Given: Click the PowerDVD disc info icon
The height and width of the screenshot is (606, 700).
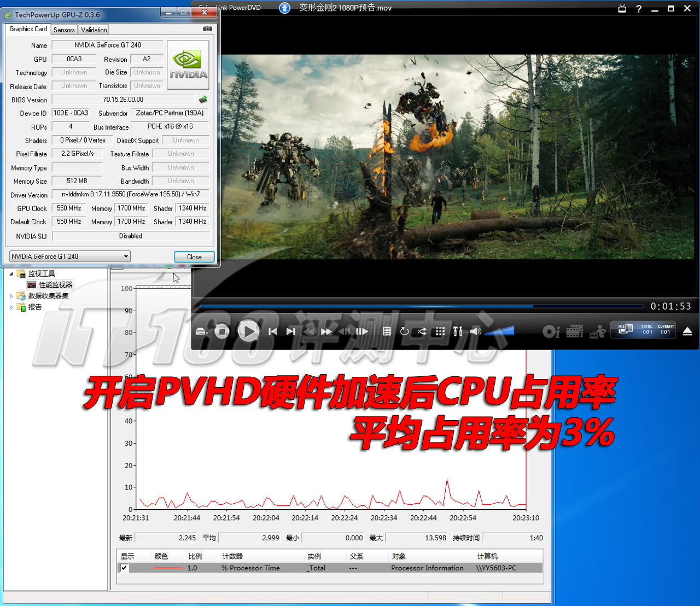Looking at the screenshot, I should tap(551, 331).
